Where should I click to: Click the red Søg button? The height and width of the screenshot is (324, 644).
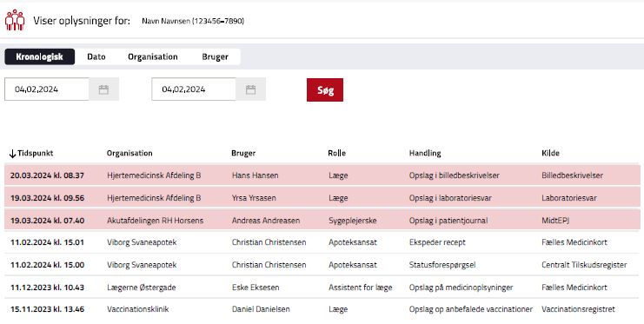click(325, 90)
